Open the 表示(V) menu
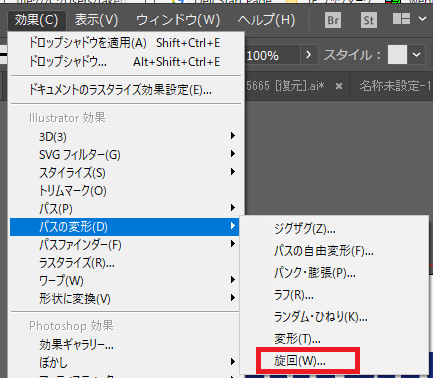 coord(96,20)
